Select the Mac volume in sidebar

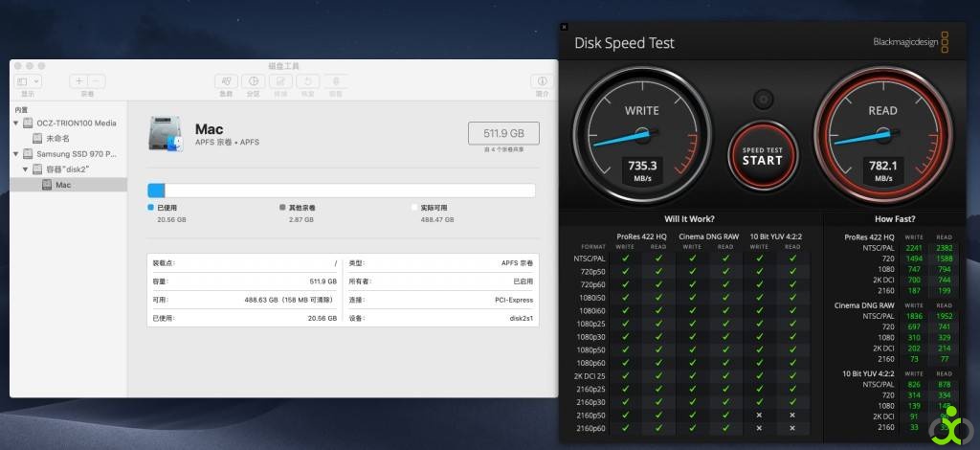point(69,185)
